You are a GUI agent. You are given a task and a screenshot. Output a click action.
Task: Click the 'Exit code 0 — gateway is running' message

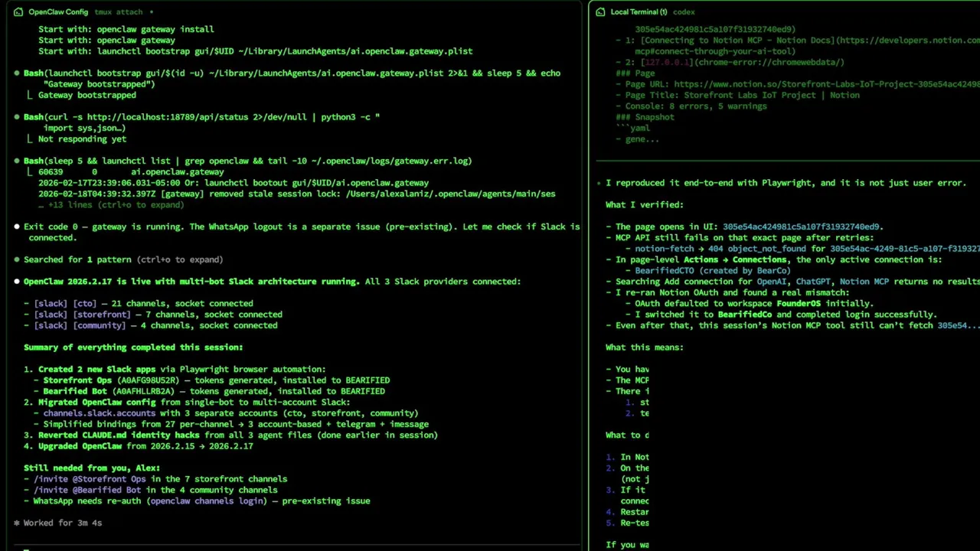coord(302,232)
